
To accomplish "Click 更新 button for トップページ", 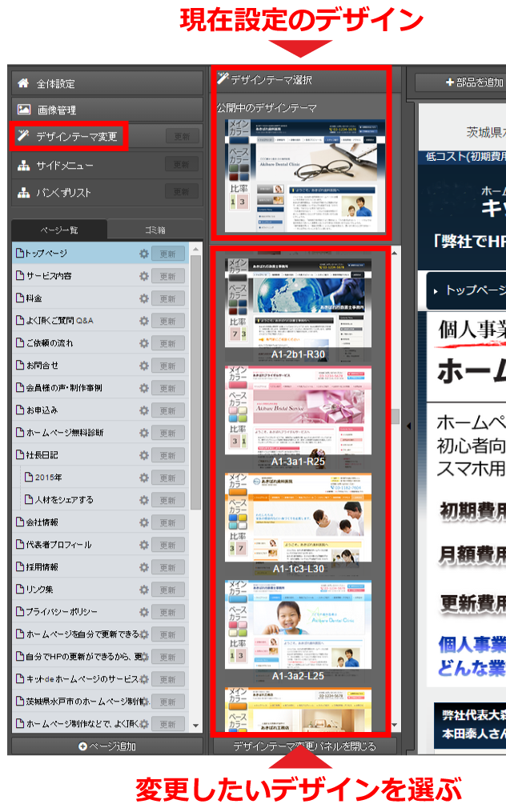I will (168, 254).
